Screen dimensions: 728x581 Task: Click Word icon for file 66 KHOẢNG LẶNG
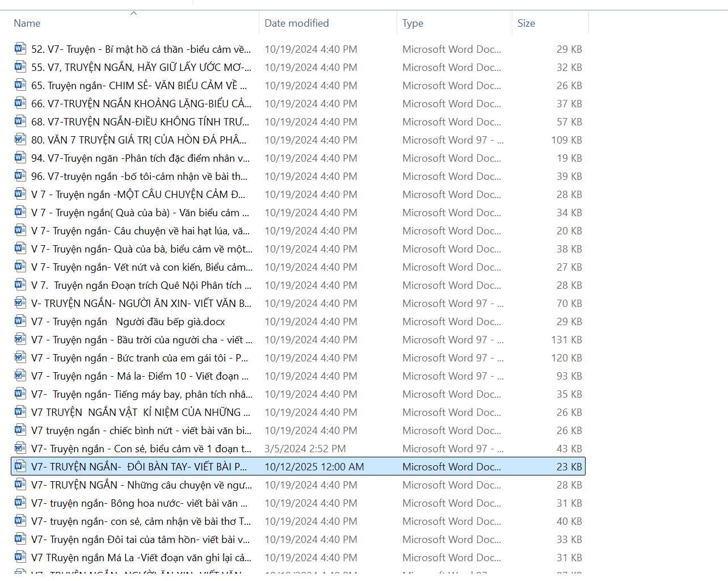pyautogui.click(x=20, y=103)
